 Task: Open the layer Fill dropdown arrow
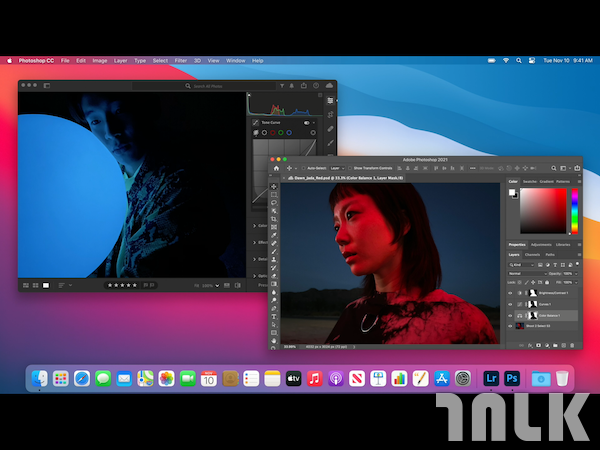pyautogui.click(x=576, y=282)
